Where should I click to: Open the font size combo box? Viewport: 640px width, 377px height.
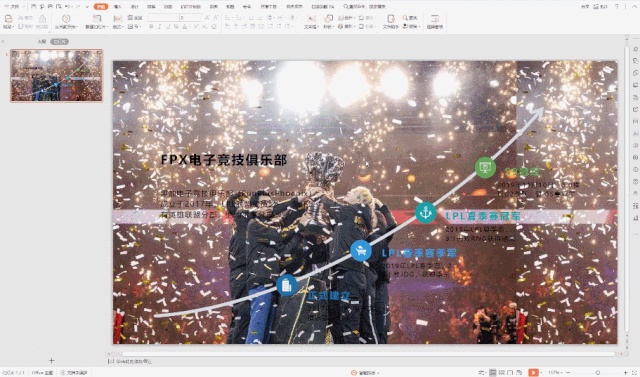pos(191,18)
